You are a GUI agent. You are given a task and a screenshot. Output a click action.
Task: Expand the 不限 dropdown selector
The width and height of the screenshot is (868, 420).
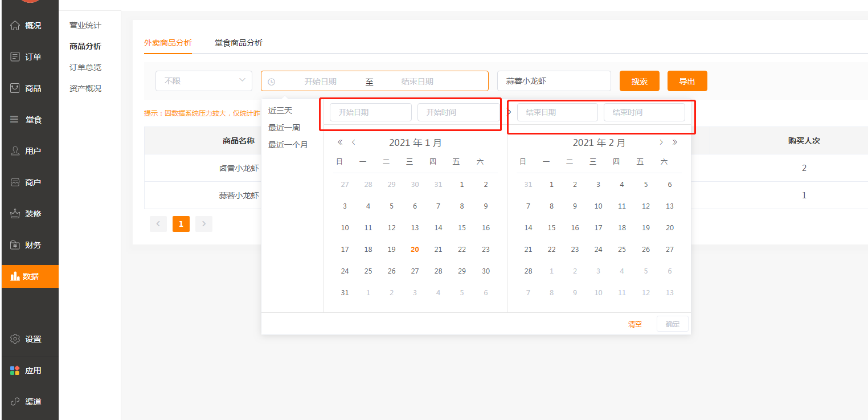[204, 81]
